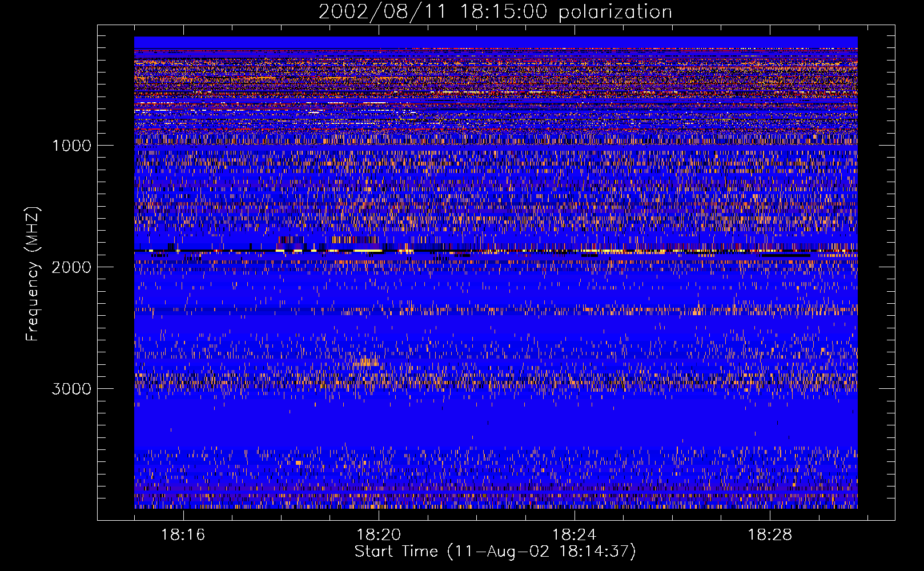Click the 3000 frequency tick label
Screen dimensions: 924x571
[71, 389]
